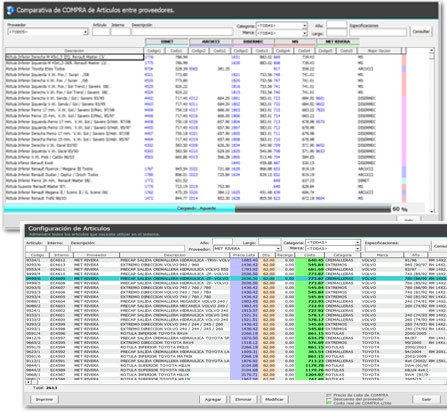This screenshot has height=412, width=447.
Task: Open the Proveedor MET RIVERA dropdown
Action: 278,249
